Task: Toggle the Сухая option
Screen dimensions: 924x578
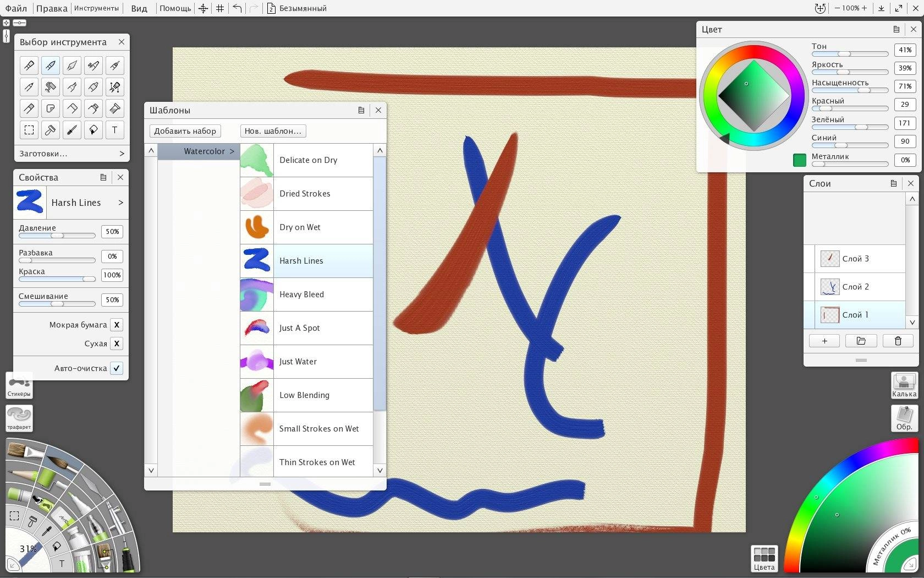Action: (117, 343)
